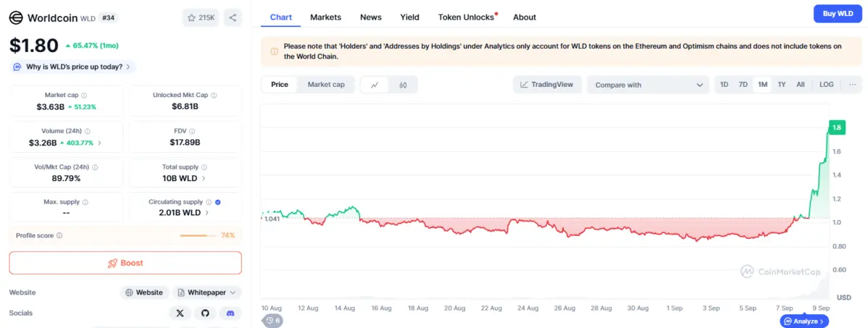
Task: Select the 1Y time range
Action: pyautogui.click(x=782, y=85)
